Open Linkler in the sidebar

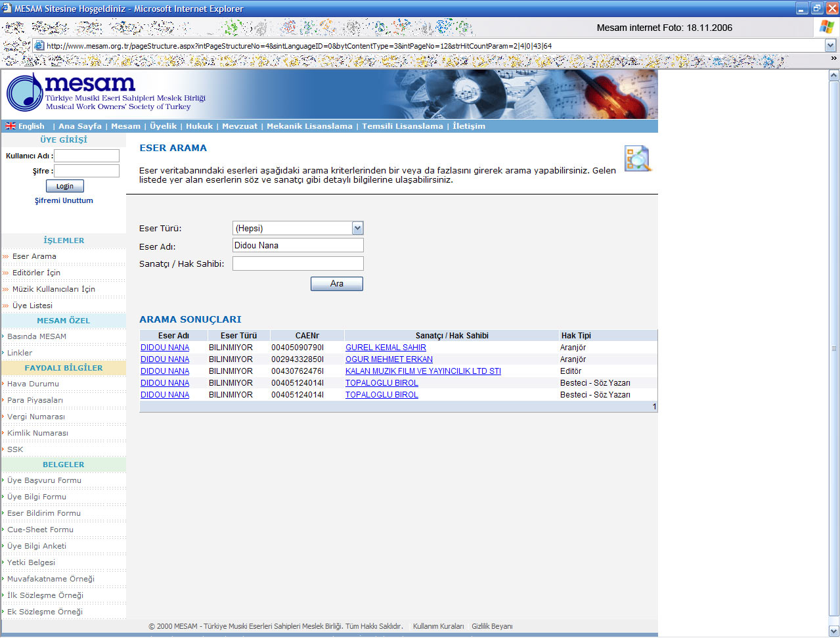click(20, 353)
